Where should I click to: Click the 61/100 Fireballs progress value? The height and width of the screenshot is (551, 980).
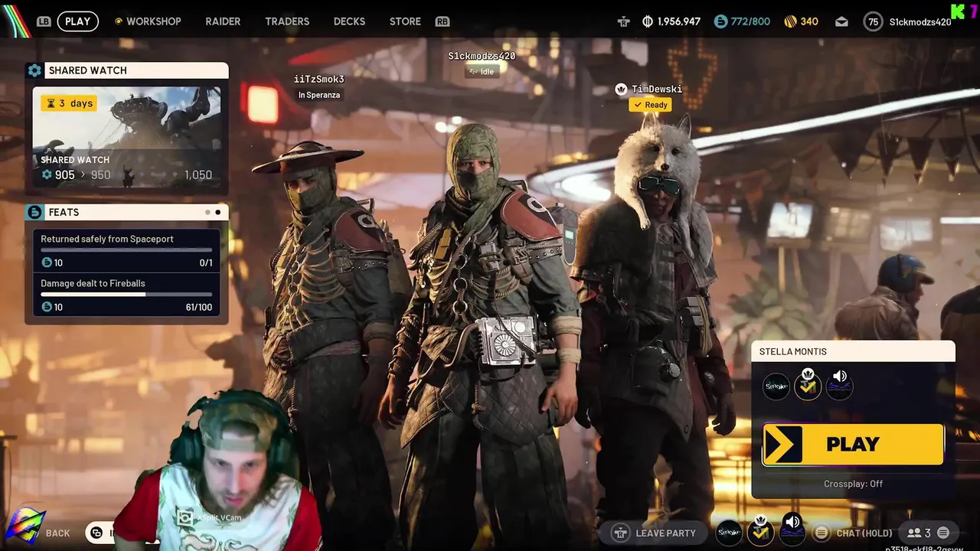pos(199,307)
